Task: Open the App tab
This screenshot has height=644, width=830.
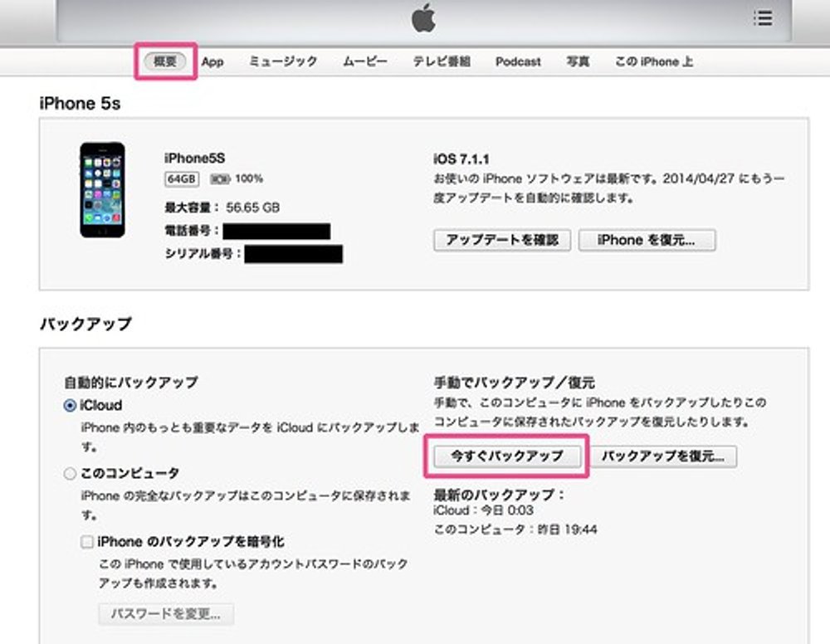Action: click(x=212, y=62)
